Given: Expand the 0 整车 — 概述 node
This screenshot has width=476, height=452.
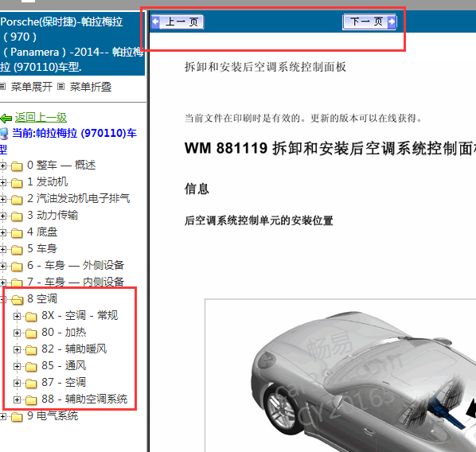Looking at the screenshot, I should [x=2, y=166].
